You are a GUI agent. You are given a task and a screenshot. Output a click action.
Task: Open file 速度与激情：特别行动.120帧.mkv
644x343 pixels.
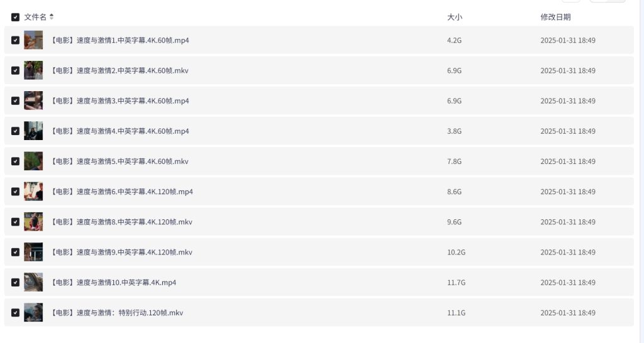[x=116, y=313]
